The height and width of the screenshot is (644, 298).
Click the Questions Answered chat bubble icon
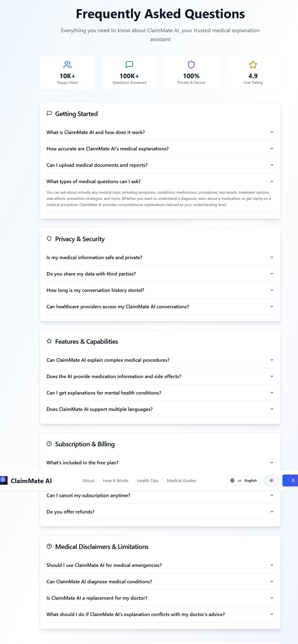click(129, 64)
